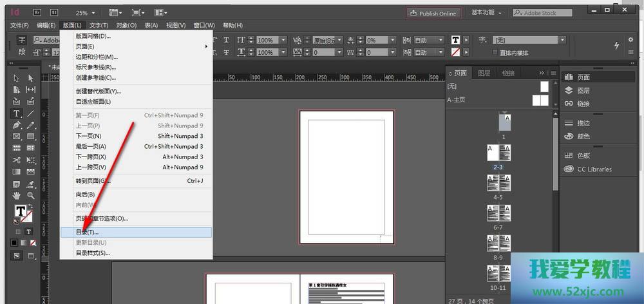
Task: Pick the Scissors tool
Action: pyautogui.click(x=16, y=160)
